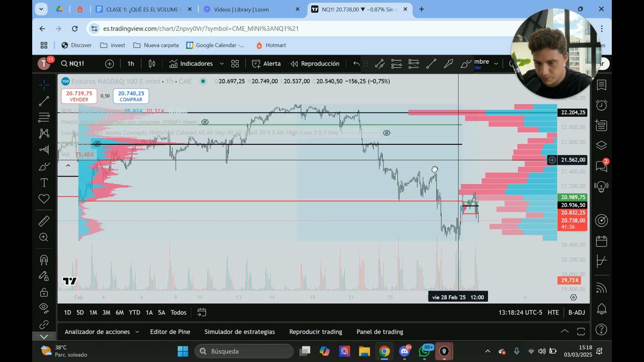Image resolution: width=644 pixels, height=362 pixels.
Task: Start bar Reproducción mode
Action: [315, 64]
